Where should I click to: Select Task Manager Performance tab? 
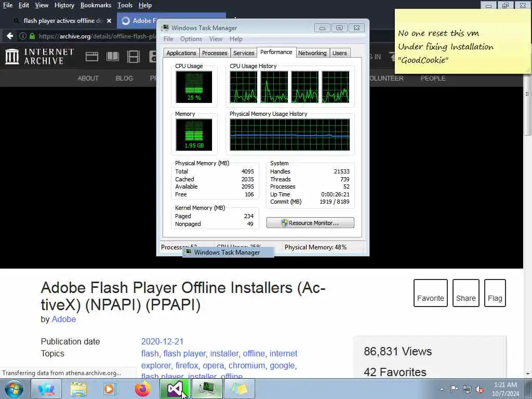click(276, 52)
